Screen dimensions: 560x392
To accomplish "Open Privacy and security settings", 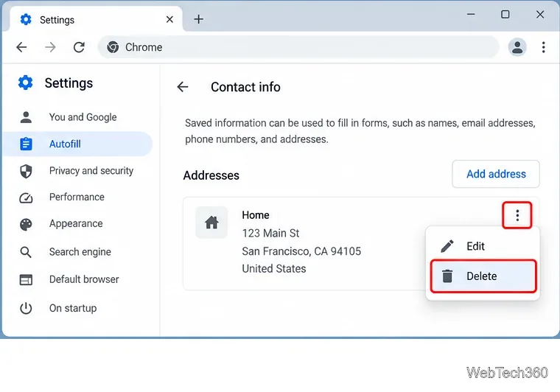I will click(x=77, y=171).
